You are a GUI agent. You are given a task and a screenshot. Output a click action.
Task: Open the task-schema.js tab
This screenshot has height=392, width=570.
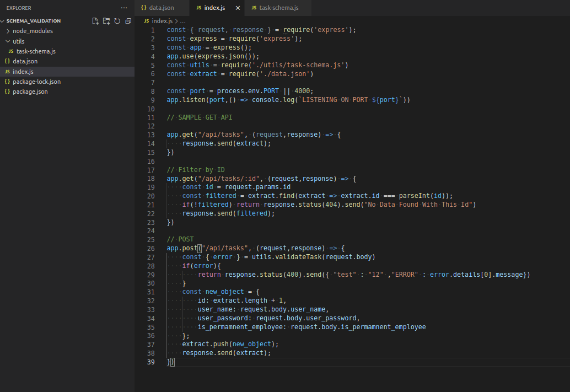pos(275,8)
